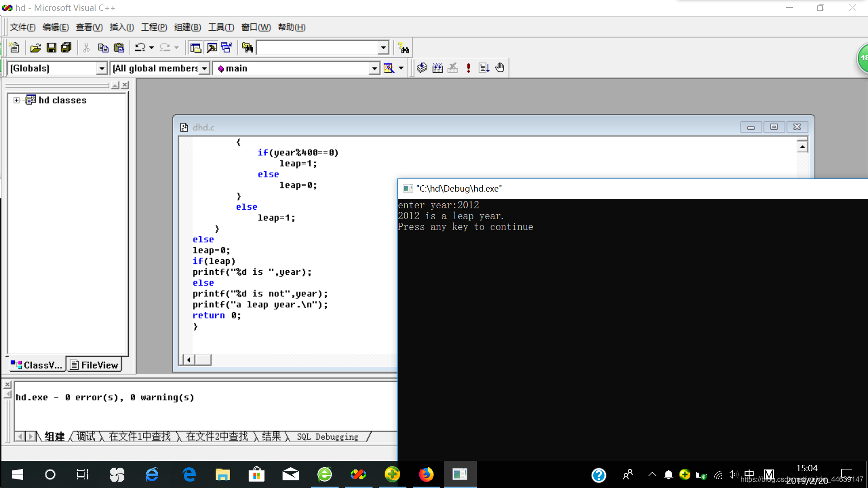This screenshot has width=868, height=488.
Task: Click the editor scroll-up arrow
Action: tap(802, 146)
